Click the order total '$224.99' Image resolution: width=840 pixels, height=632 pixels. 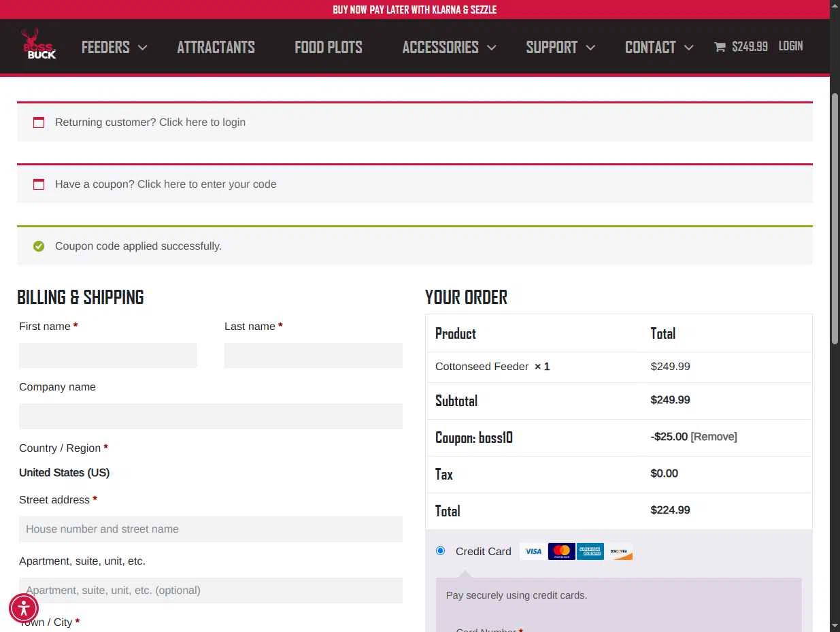[x=670, y=510]
